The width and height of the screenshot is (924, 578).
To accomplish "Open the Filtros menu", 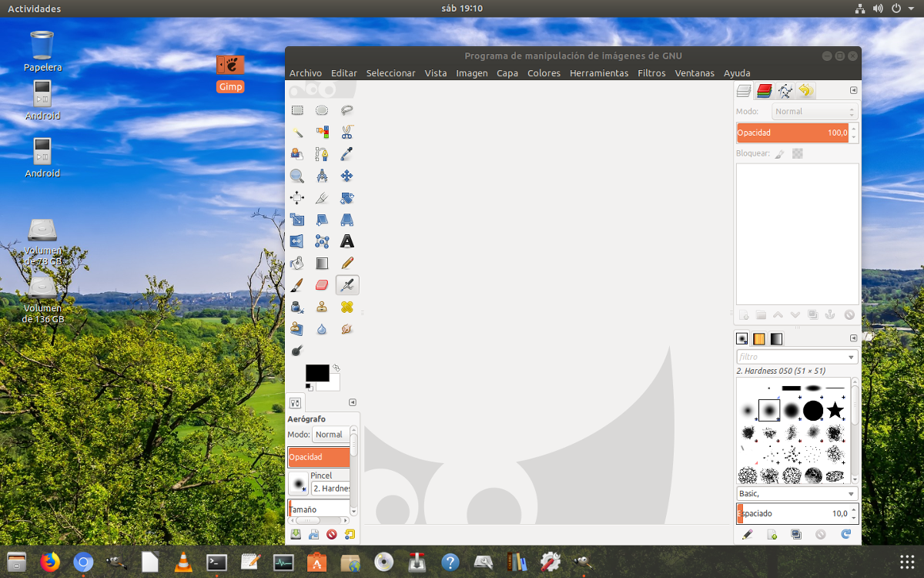I will 651,72.
